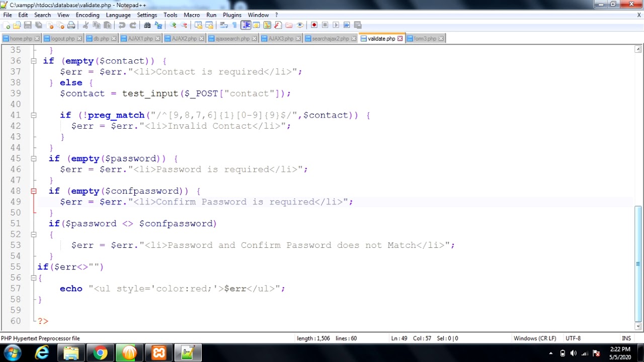
Task: Switch to the home.php tab
Action: pos(21,39)
